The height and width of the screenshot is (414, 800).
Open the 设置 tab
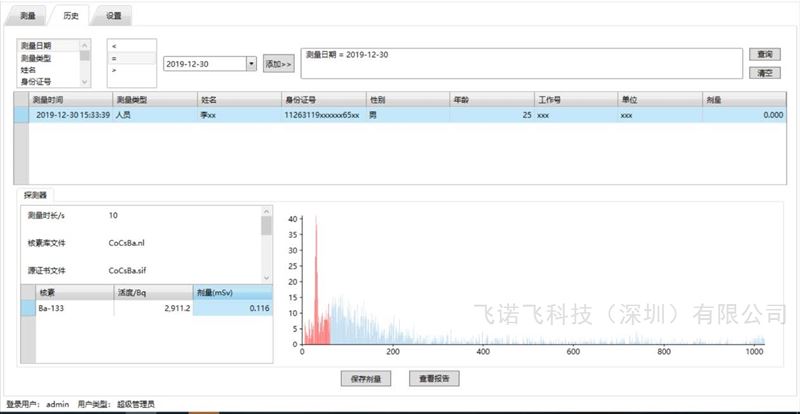(x=114, y=16)
